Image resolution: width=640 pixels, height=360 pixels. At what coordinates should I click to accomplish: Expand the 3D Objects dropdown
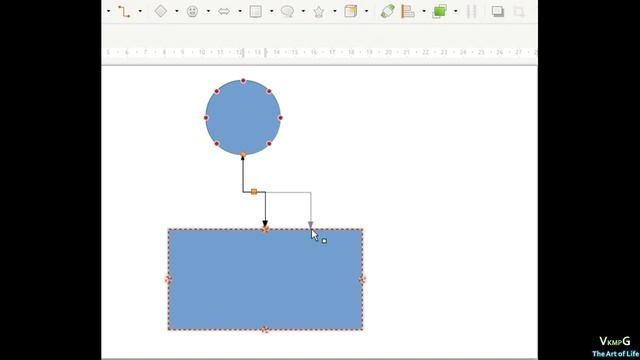pyautogui.click(x=367, y=11)
